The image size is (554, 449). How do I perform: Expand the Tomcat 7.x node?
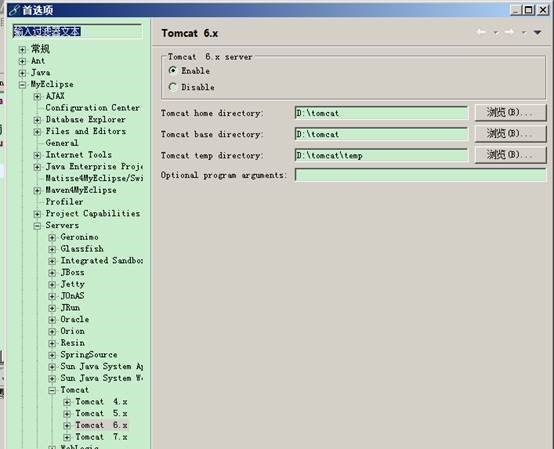coord(67,437)
